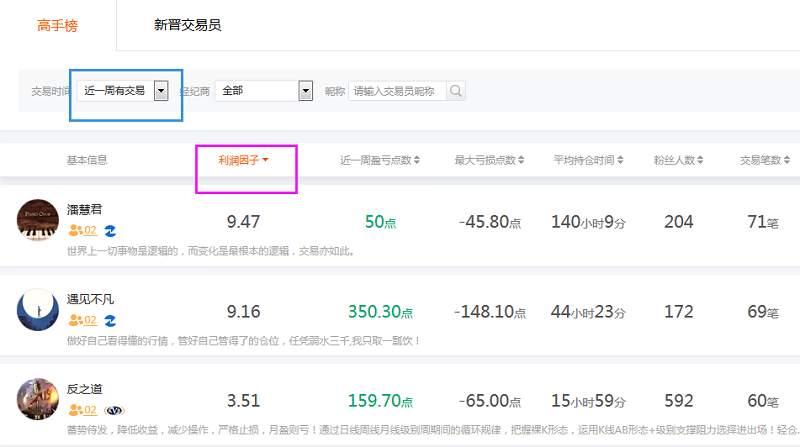Open 遇见不凡's moon avatar

click(38, 310)
